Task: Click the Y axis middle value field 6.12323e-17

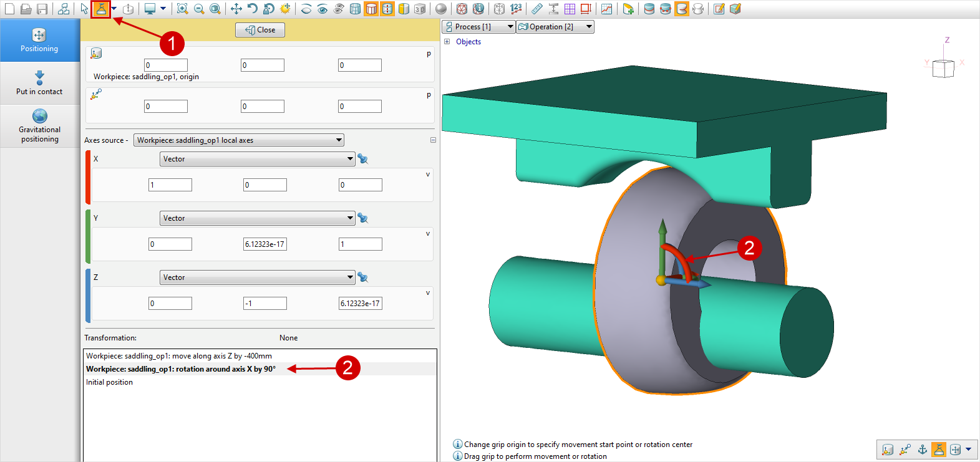Action: coord(264,244)
